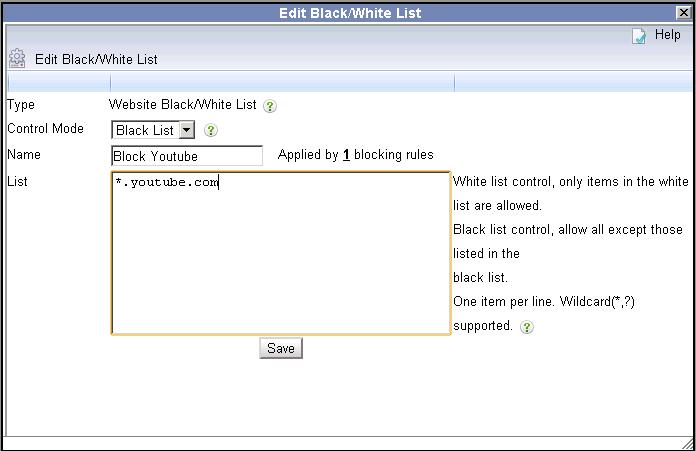Click the 'Type' label

[21, 105]
